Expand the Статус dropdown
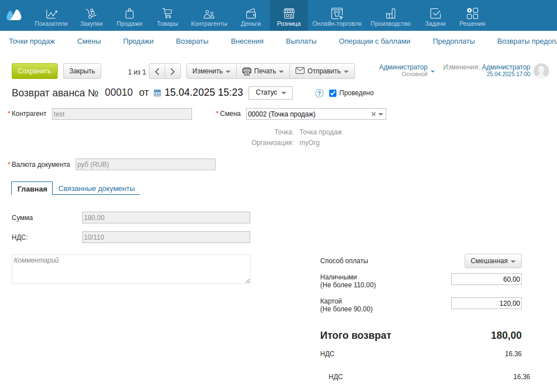Viewport: 557px width, 392px height. 270,93
